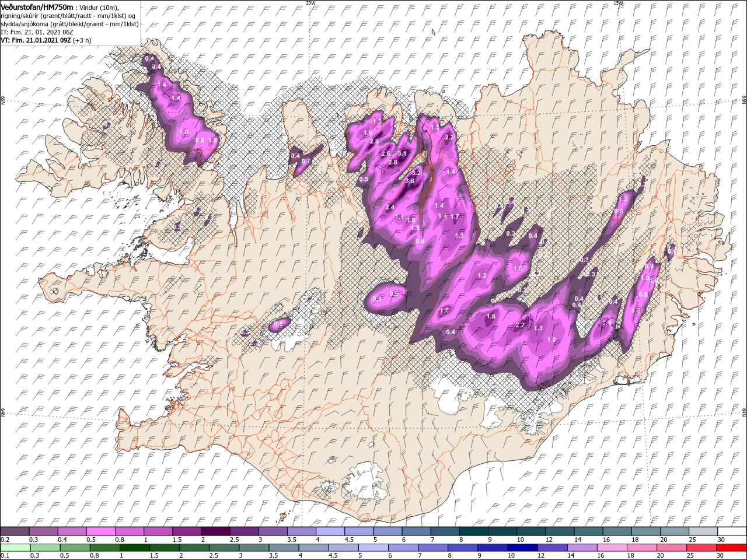Select the 0.7 snowfall value on map
Screen dimensions: 747x560
pos(305,162)
